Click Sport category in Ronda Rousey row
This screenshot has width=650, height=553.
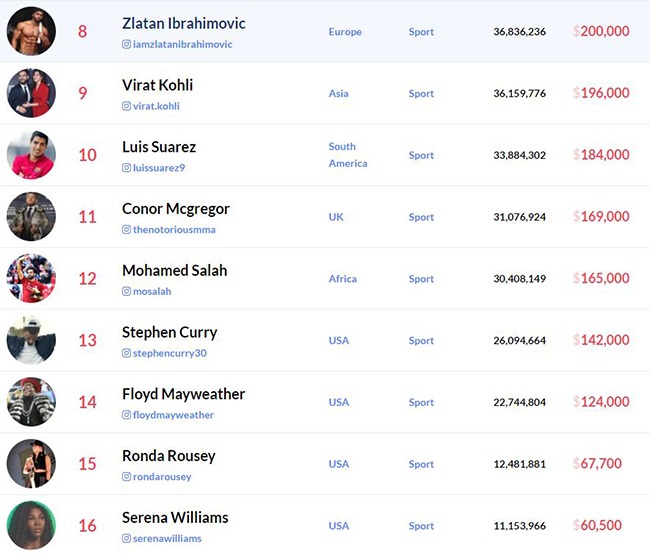click(421, 464)
